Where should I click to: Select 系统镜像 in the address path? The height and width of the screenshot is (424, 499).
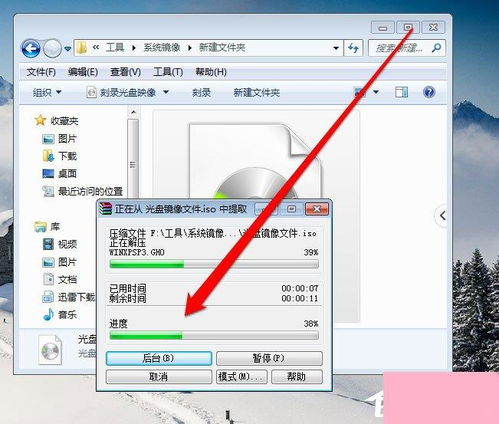(x=162, y=48)
